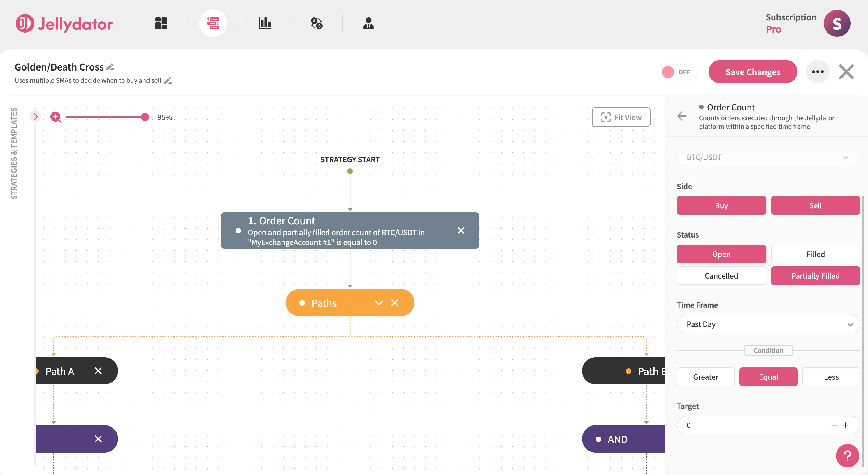Select the Less condition
868x475 pixels.
pos(831,377)
